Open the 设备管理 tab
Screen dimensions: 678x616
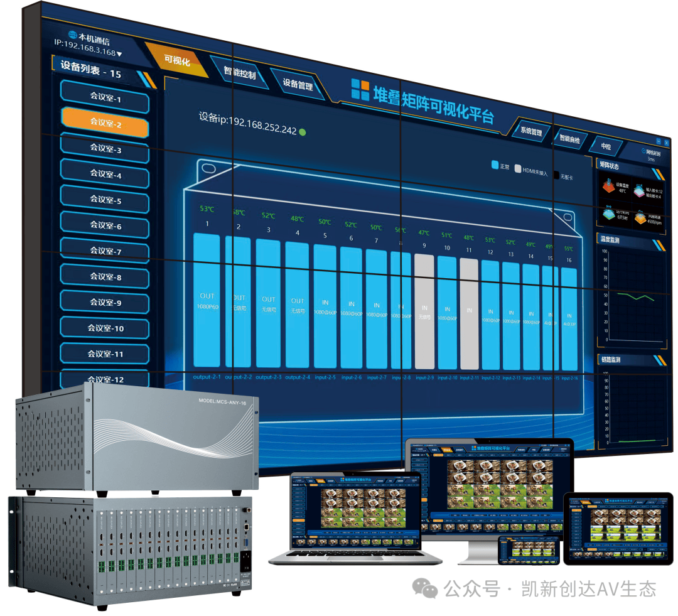click(298, 85)
